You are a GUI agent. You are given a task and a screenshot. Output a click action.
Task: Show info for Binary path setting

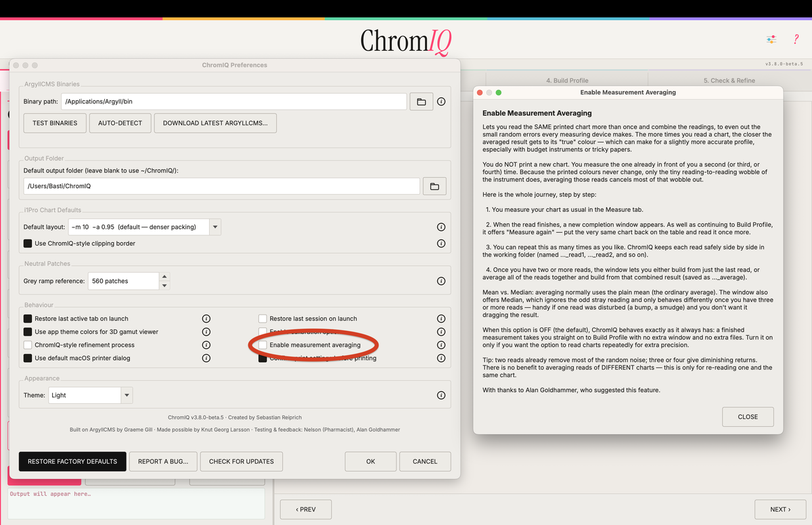click(x=441, y=101)
